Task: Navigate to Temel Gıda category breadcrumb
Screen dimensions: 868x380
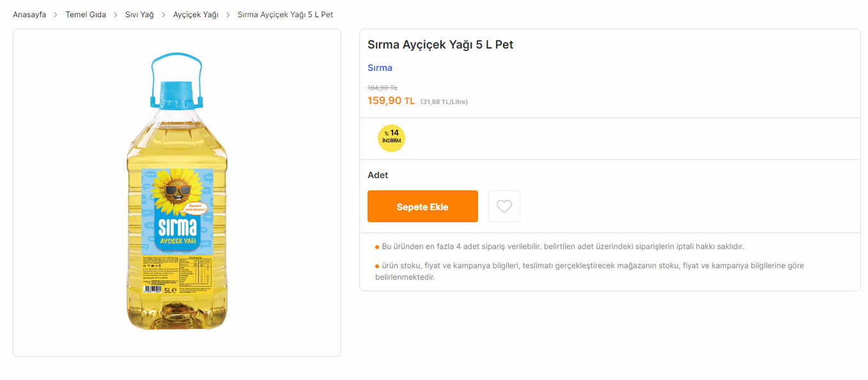Action: [x=86, y=15]
